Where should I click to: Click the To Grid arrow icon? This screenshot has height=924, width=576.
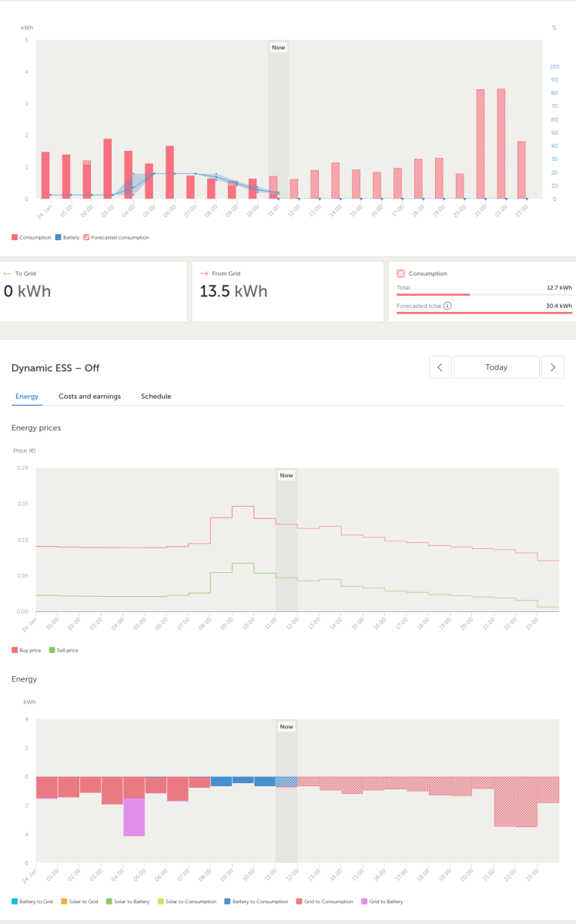point(8,273)
